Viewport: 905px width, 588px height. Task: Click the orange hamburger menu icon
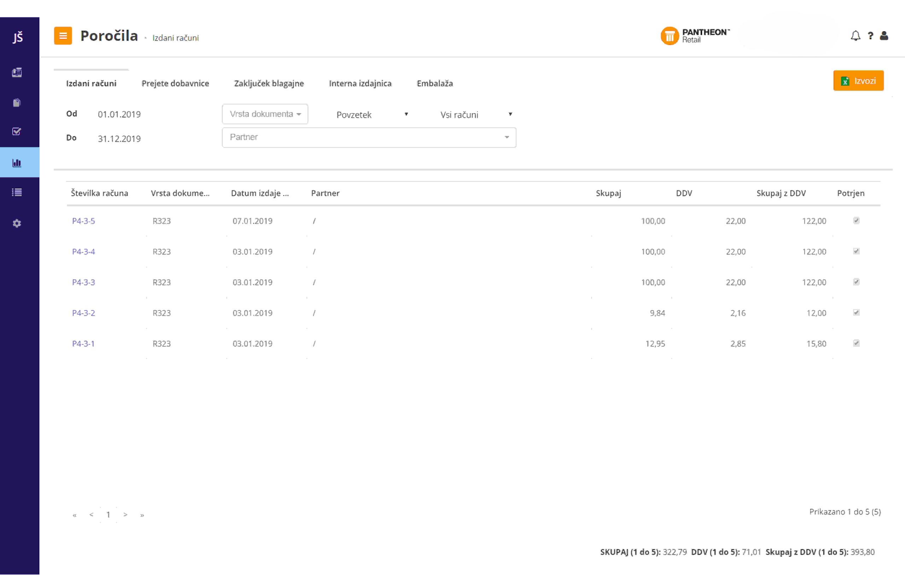coord(63,36)
